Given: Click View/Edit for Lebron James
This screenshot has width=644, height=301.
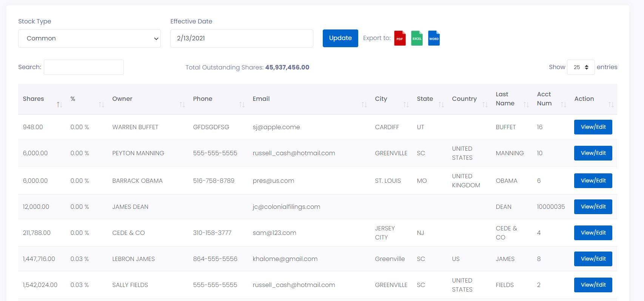Looking at the screenshot, I should tap(593, 259).
